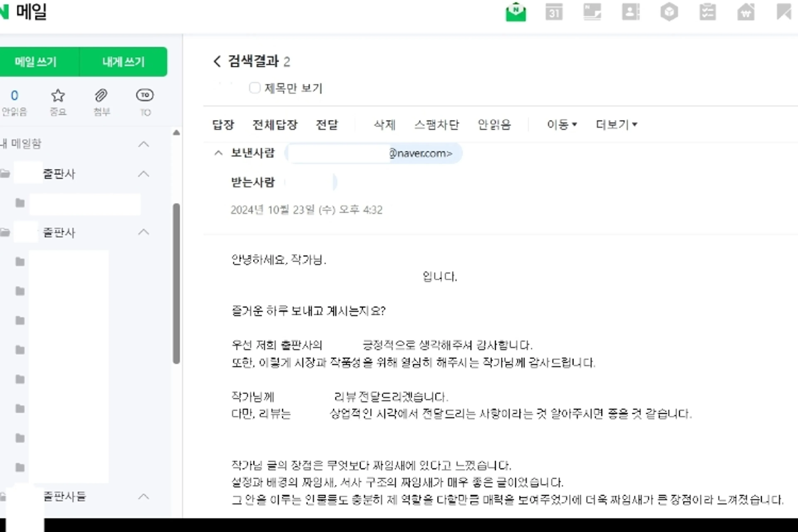The height and width of the screenshot is (532, 798).
Task: Click the line starting 다만, 리뷰는
Action: pos(461,414)
